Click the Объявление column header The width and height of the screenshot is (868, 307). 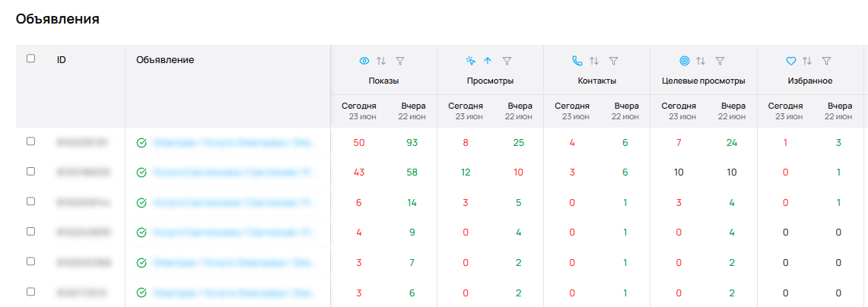[165, 60]
